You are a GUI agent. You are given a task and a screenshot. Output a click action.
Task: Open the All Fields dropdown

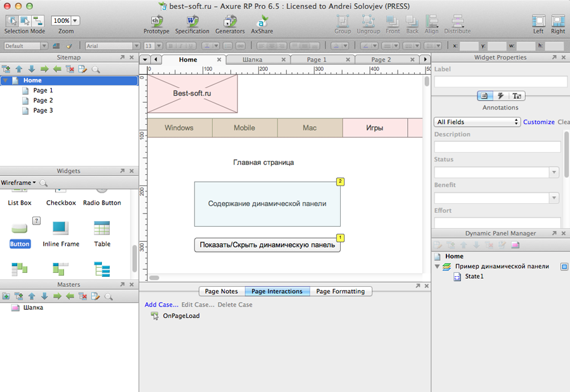coord(477,122)
